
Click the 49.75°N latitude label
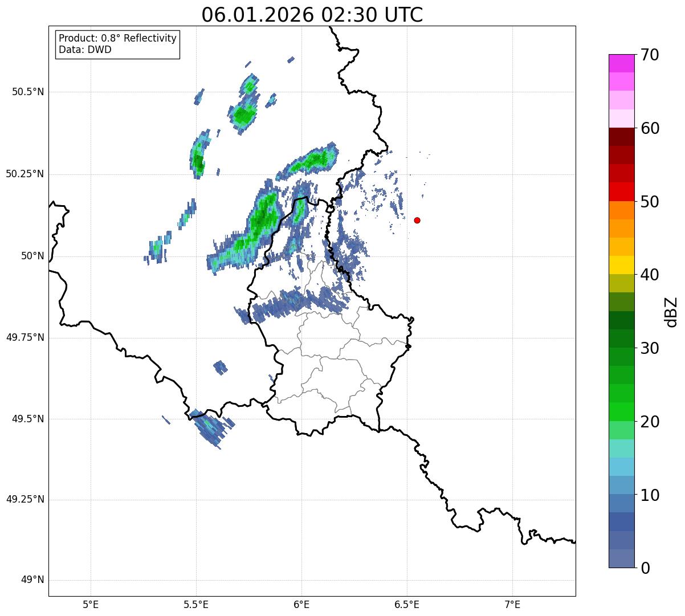[x=25, y=337]
